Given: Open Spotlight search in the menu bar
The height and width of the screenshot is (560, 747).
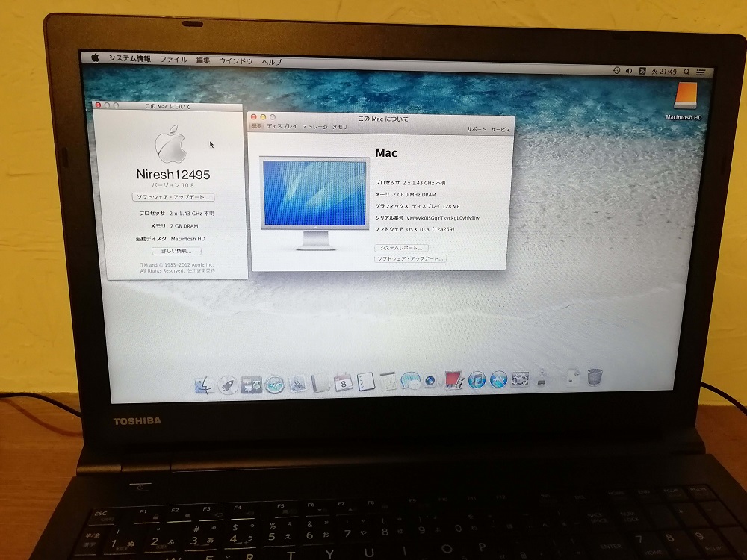Looking at the screenshot, I should click(686, 72).
